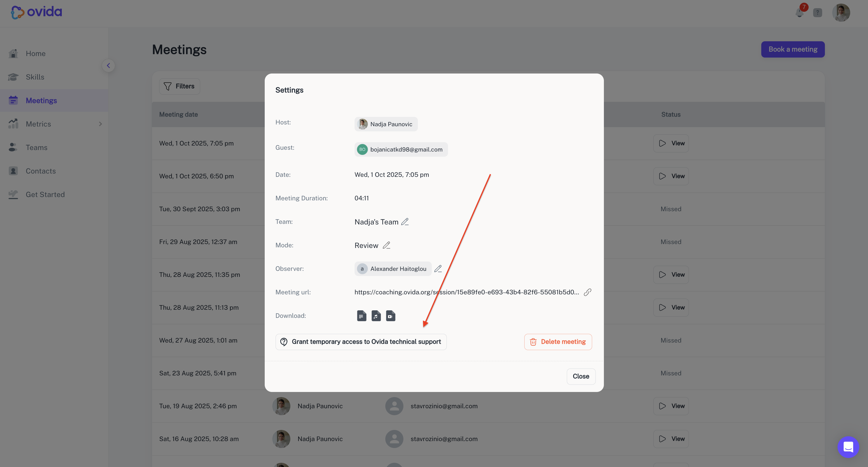Grant temporary access to Ovida technical support

361,342
